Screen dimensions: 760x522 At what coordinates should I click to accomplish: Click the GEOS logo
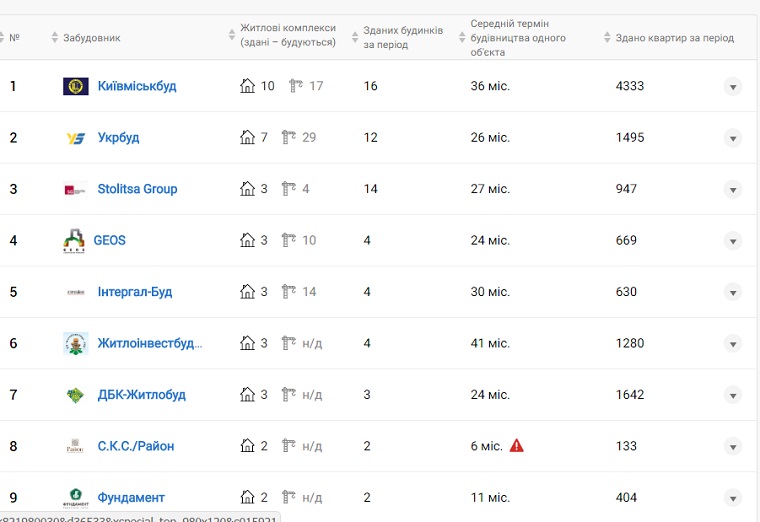[74, 241]
